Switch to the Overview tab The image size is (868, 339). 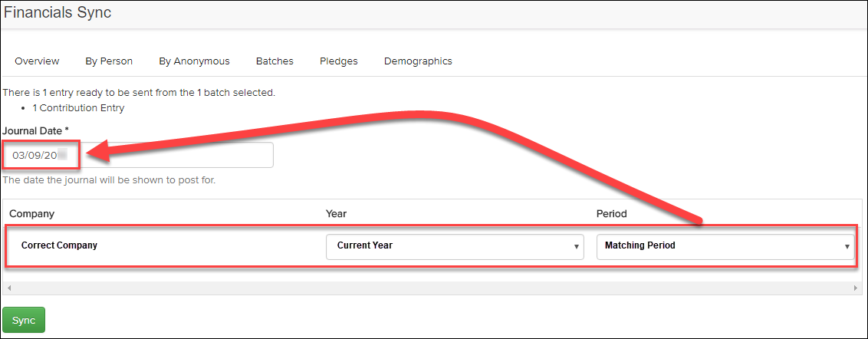[37, 61]
